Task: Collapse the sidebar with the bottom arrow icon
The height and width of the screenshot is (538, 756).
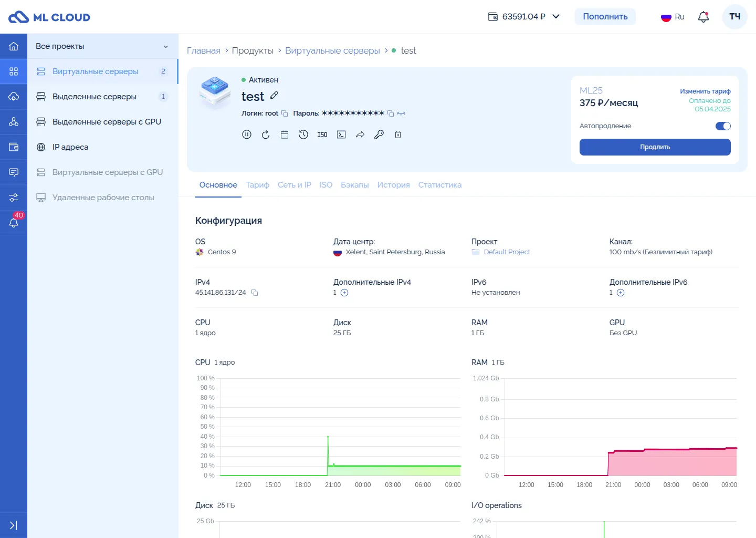Action: tap(14, 525)
